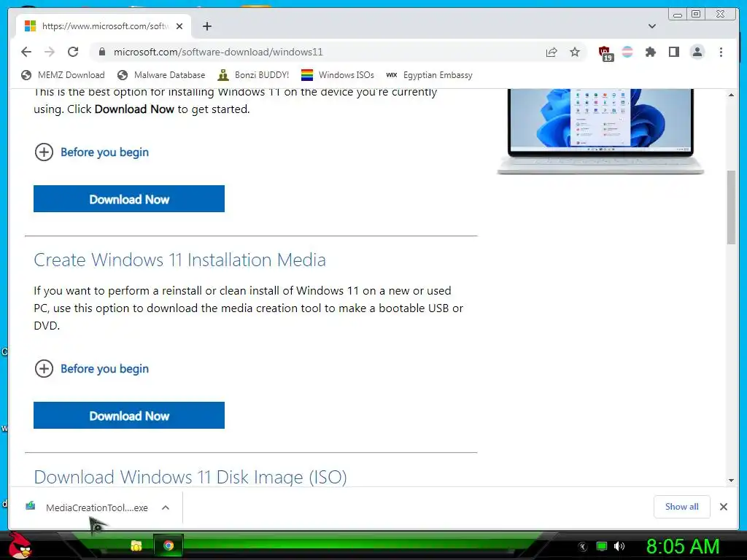Click Download Windows 11 Disk Image heading
The height and width of the screenshot is (560, 747).
[190, 477]
